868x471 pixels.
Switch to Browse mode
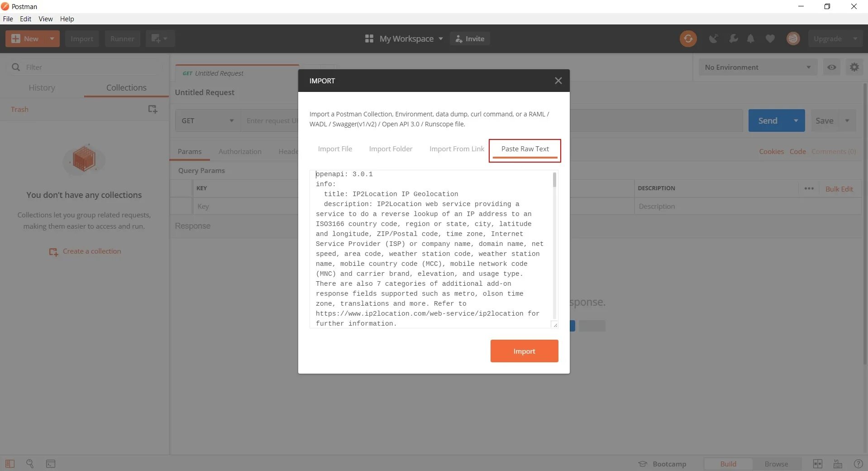776,464
